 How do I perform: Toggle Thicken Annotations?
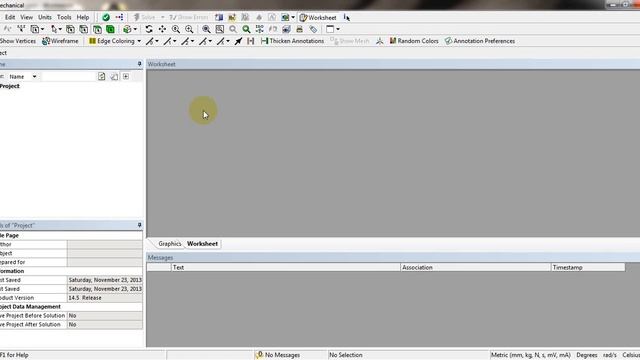(292, 41)
